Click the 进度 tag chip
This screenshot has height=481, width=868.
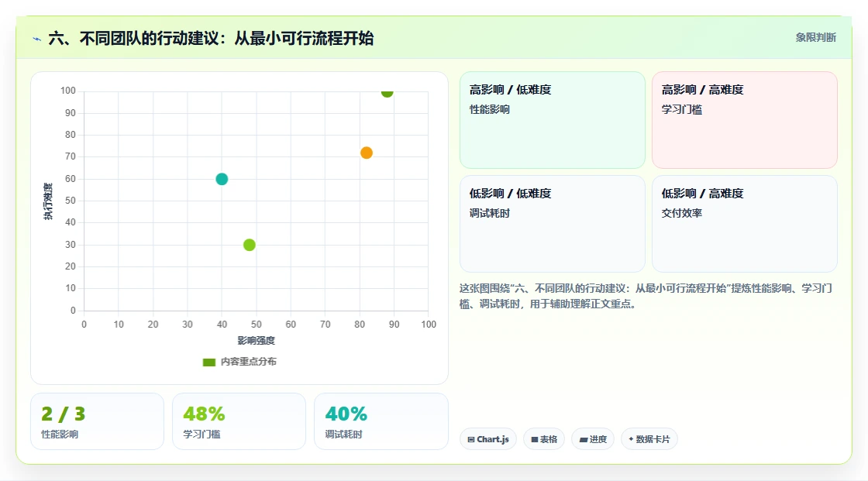coord(592,439)
